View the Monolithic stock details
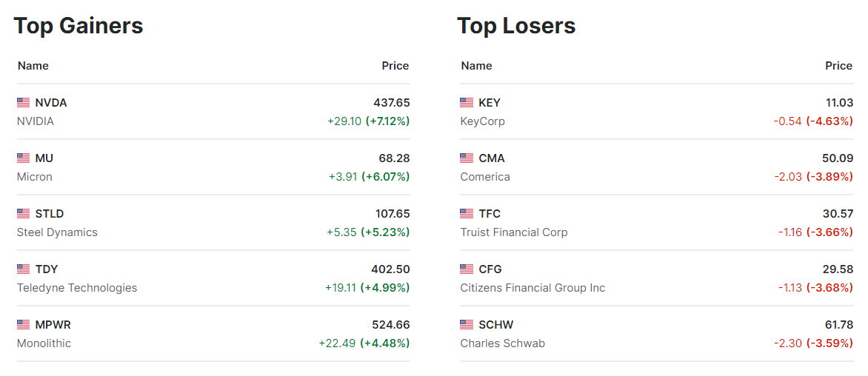 click(44, 343)
